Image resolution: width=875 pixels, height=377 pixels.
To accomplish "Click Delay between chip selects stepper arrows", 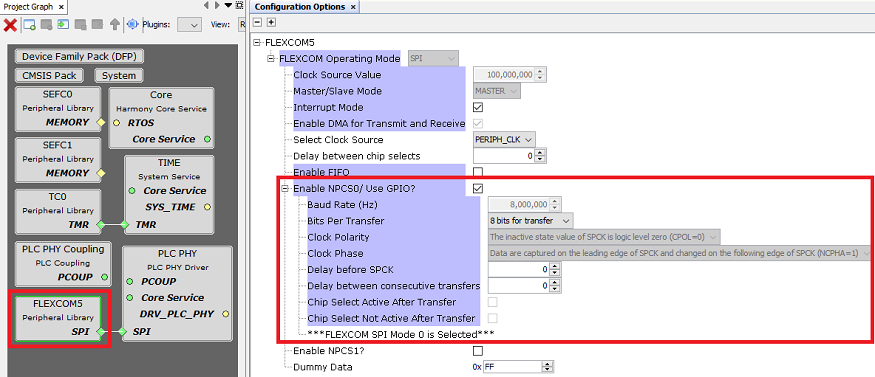I will point(540,156).
